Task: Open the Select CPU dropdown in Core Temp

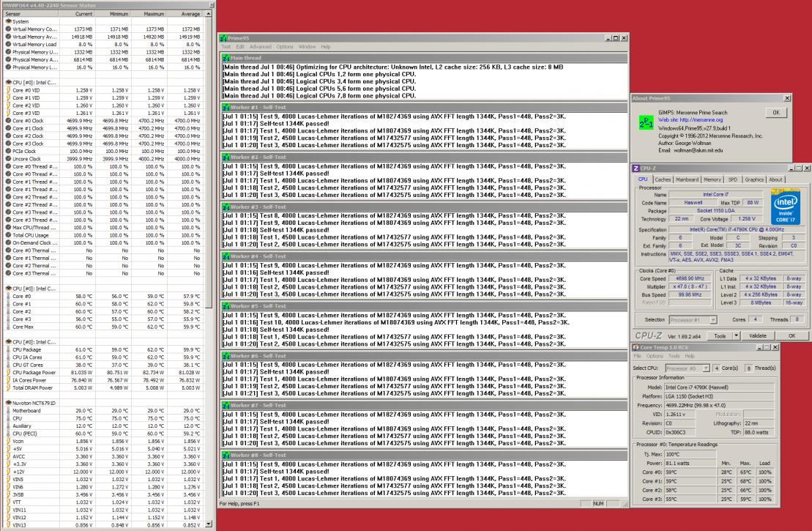Action: (x=705, y=368)
